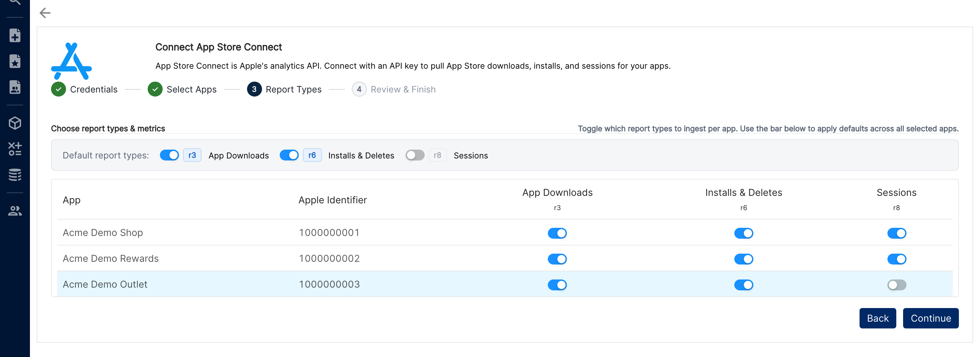This screenshot has height=357, width=980.
Task: Click the r6 report code badge
Action: [312, 155]
